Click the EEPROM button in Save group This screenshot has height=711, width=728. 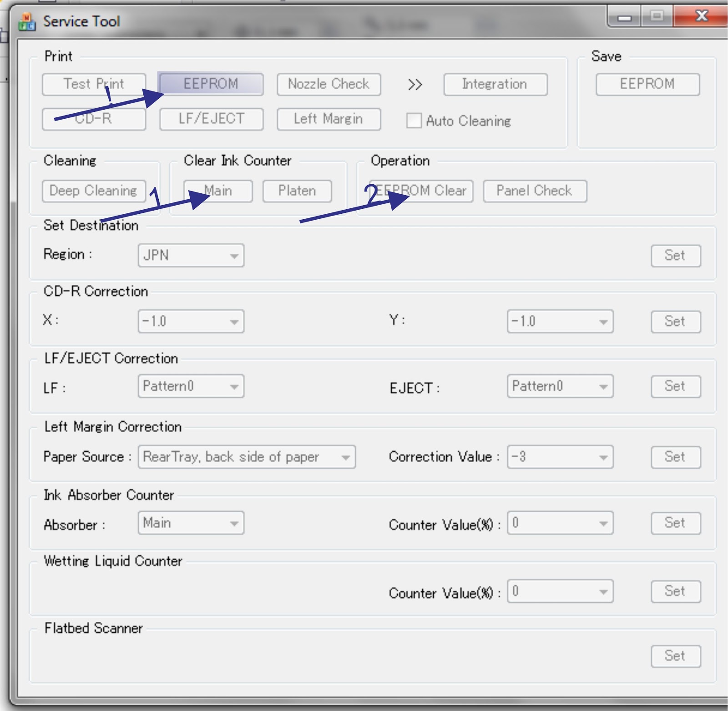[x=647, y=84]
